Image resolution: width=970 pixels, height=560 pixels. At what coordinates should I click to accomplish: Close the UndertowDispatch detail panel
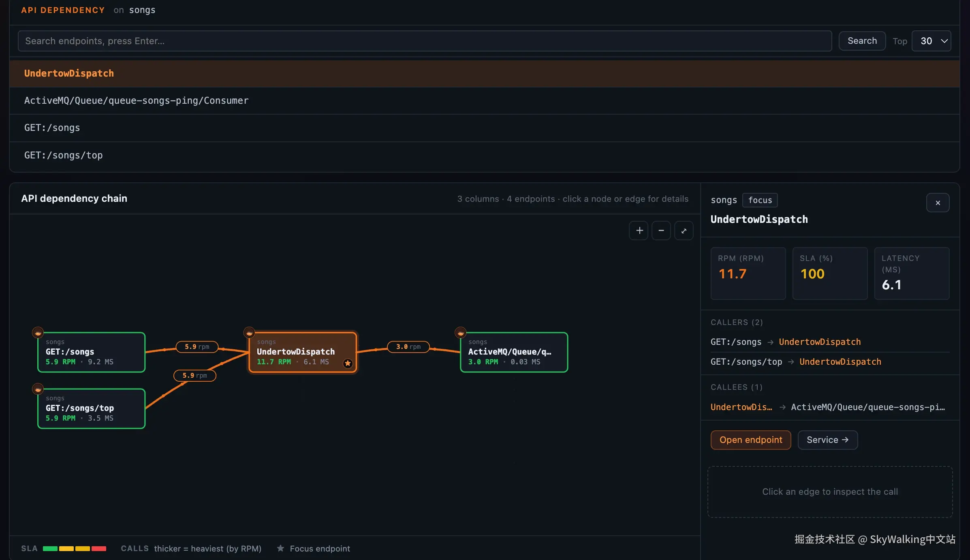[938, 203]
